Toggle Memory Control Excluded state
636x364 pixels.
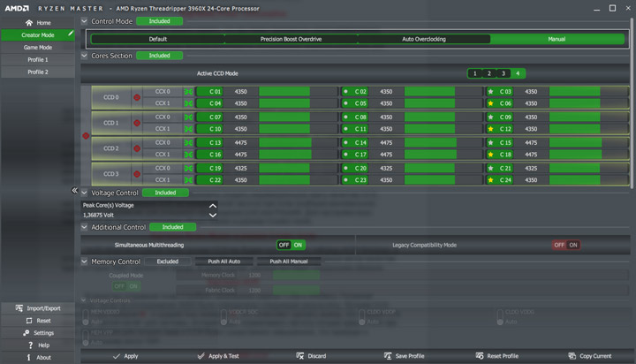[x=167, y=262]
